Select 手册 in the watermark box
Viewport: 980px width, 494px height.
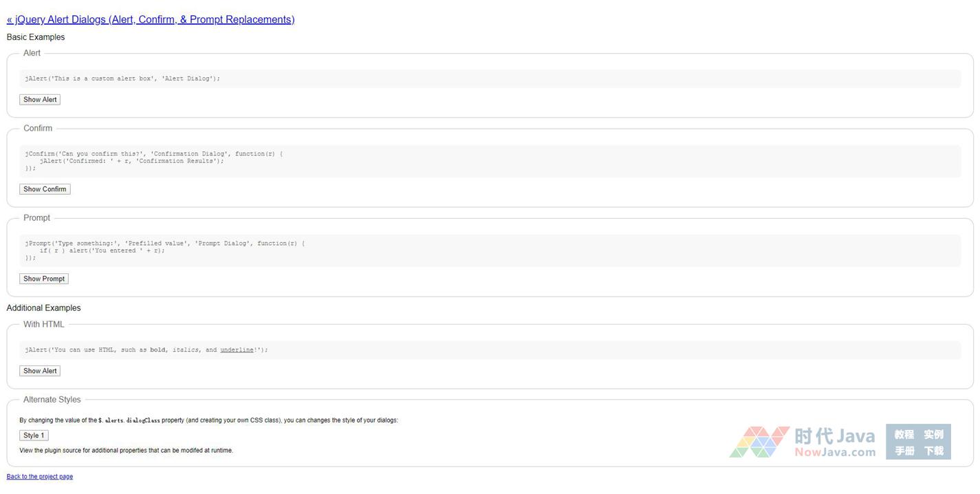pos(904,451)
